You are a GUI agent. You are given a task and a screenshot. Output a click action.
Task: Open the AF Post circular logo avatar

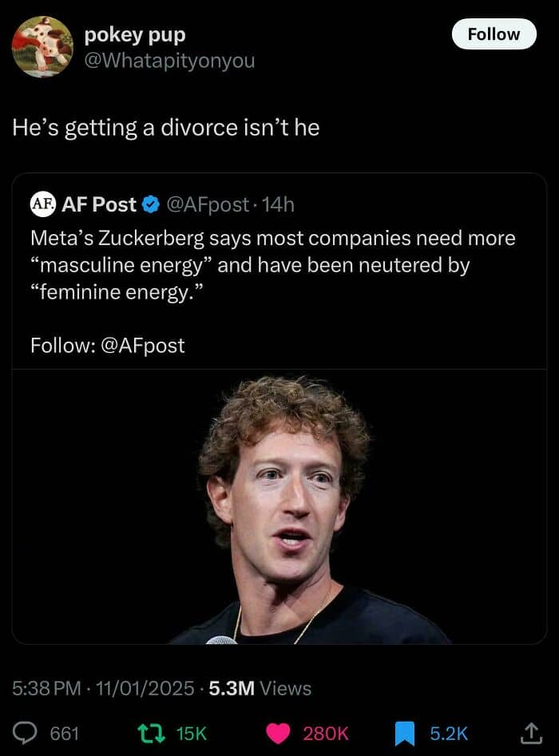(42, 205)
